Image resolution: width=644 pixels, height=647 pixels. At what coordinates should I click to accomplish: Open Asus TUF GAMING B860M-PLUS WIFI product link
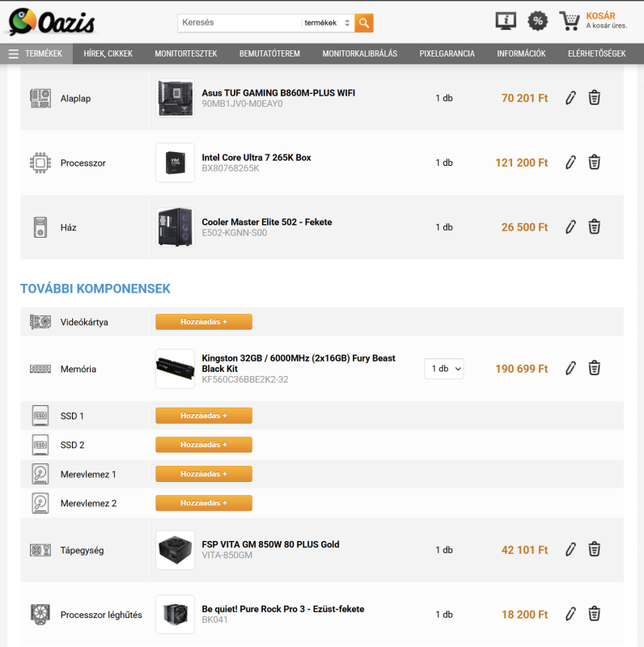coord(278,93)
